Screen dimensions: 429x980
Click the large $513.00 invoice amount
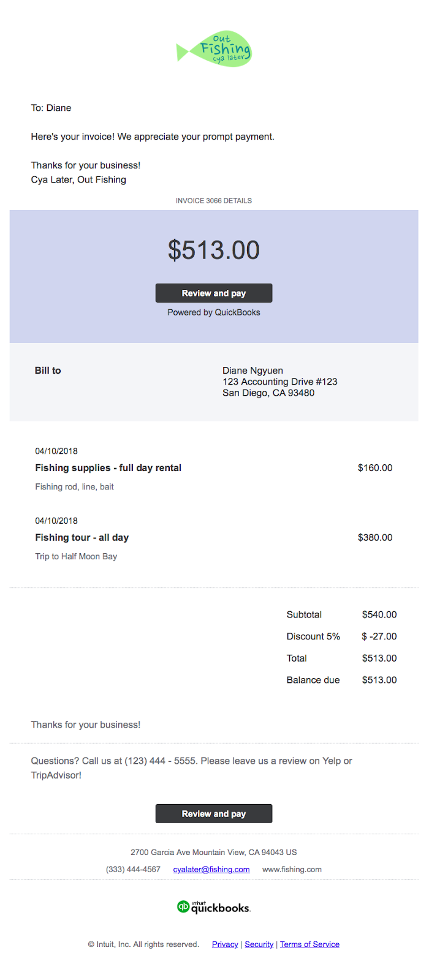coord(214,250)
